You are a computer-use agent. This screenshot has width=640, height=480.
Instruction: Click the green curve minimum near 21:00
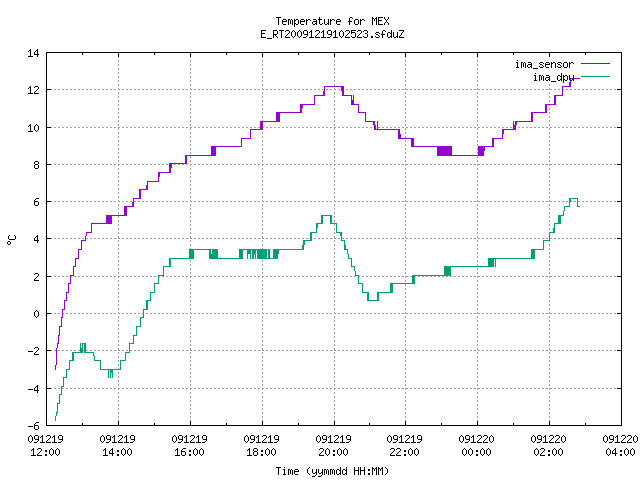[x=373, y=300]
